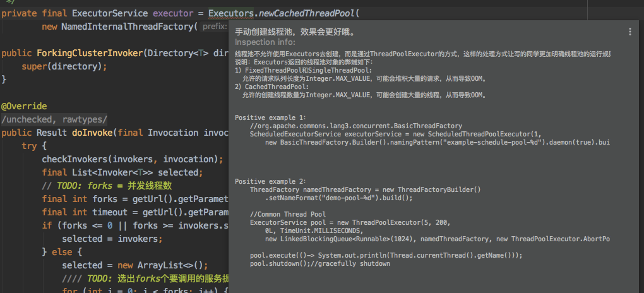Click the ForkingClusterInvoker constructor name
The image size is (644, 293).
(x=89, y=53)
